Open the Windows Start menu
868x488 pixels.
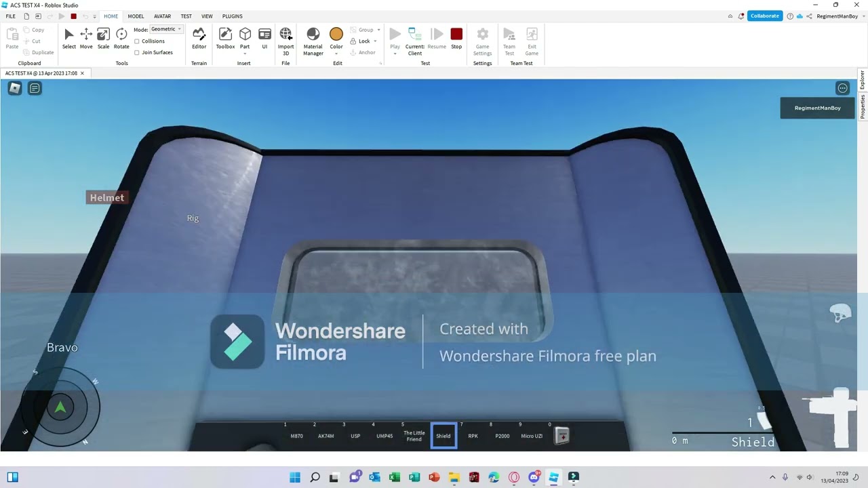pyautogui.click(x=295, y=477)
